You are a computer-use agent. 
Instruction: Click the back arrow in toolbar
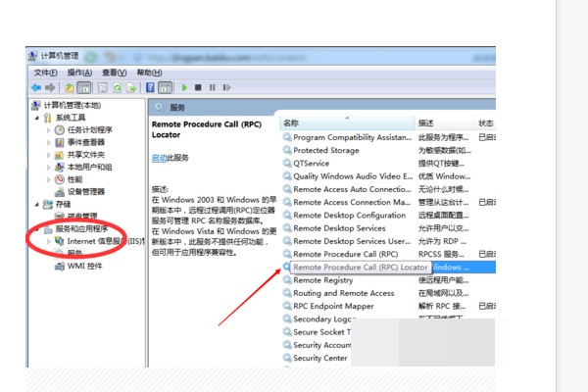point(37,87)
